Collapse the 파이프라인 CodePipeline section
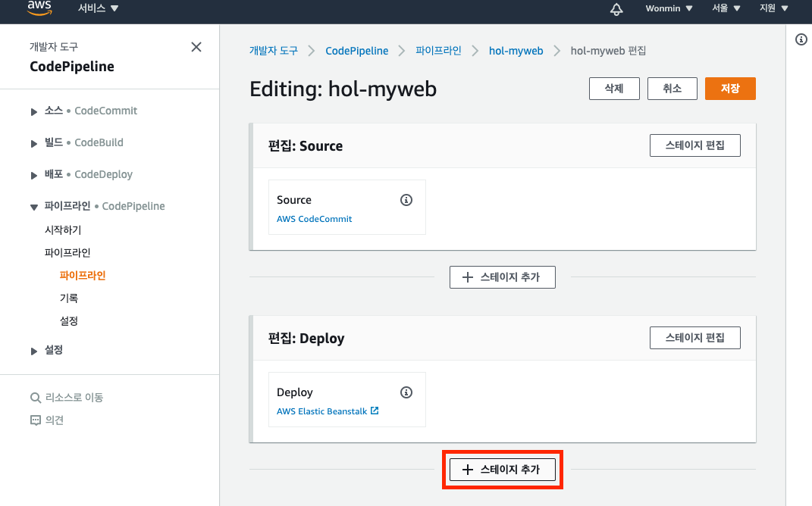Image resolution: width=812 pixels, height=506 pixels. pyautogui.click(x=33, y=207)
